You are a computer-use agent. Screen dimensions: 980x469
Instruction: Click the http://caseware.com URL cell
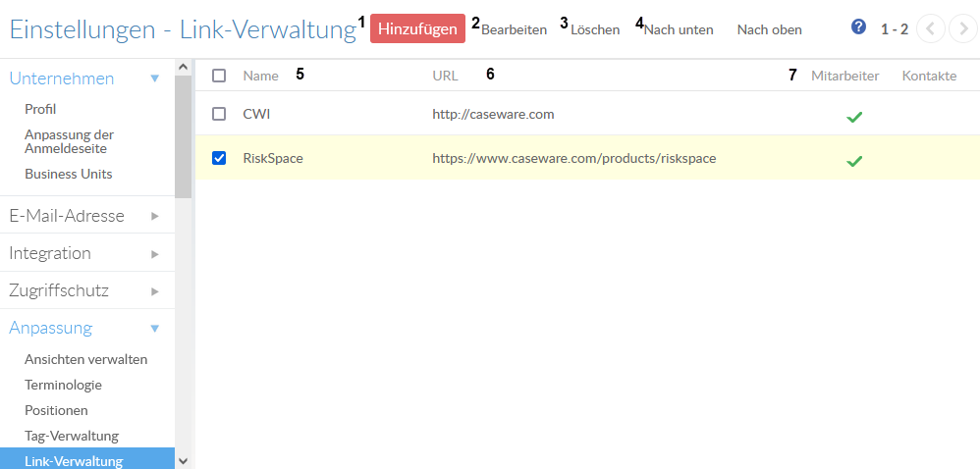click(493, 114)
